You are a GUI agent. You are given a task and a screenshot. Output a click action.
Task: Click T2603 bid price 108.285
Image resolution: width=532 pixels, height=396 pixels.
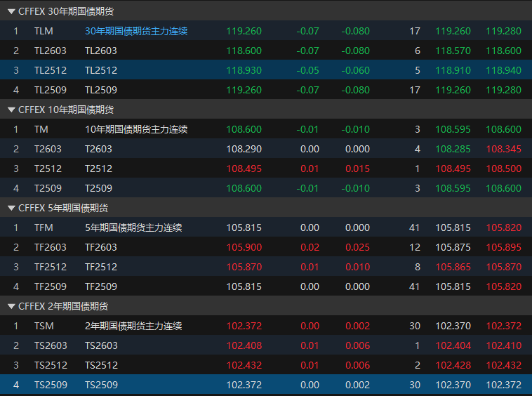[x=453, y=149]
